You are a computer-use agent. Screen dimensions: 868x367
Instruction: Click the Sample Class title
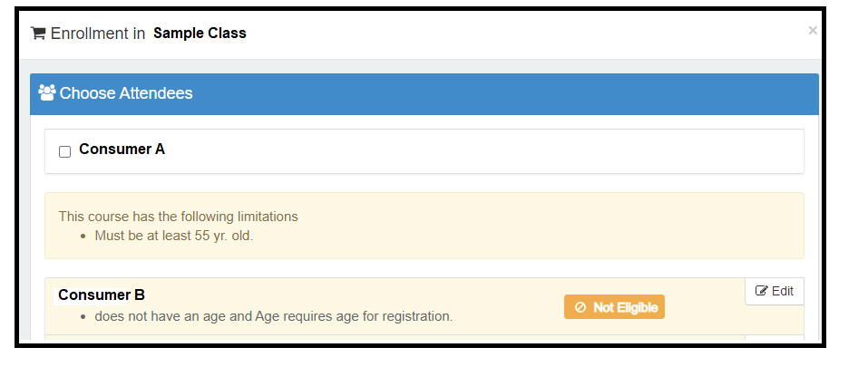pyautogui.click(x=200, y=34)
